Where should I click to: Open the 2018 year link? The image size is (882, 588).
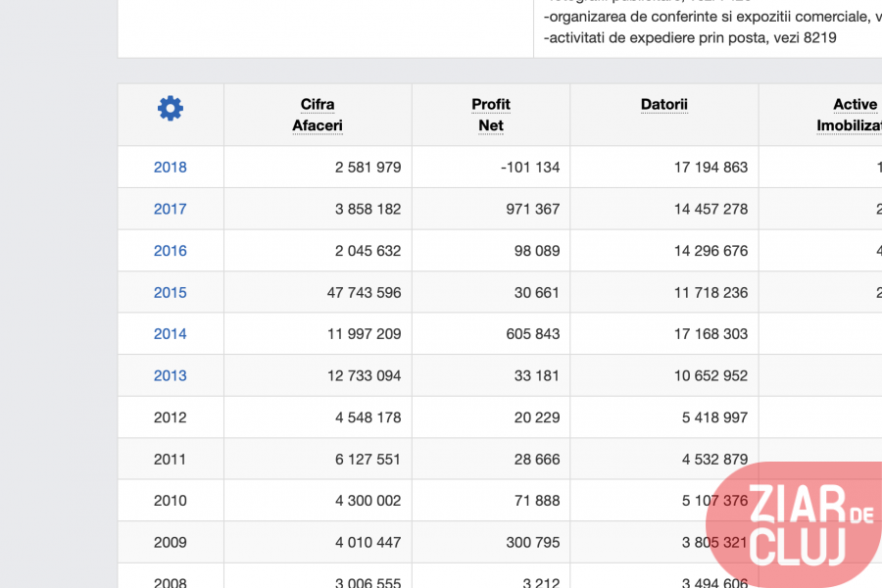point(170,168)
